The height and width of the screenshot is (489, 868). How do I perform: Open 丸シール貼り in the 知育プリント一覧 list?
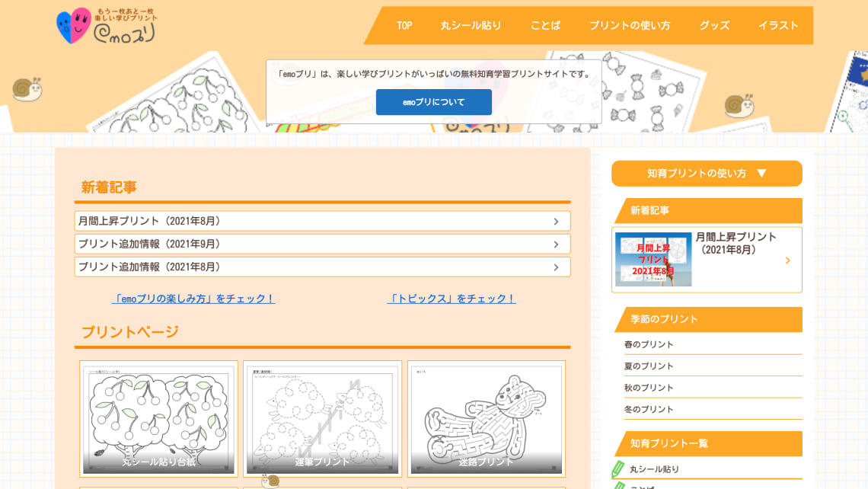pos(654,469)
